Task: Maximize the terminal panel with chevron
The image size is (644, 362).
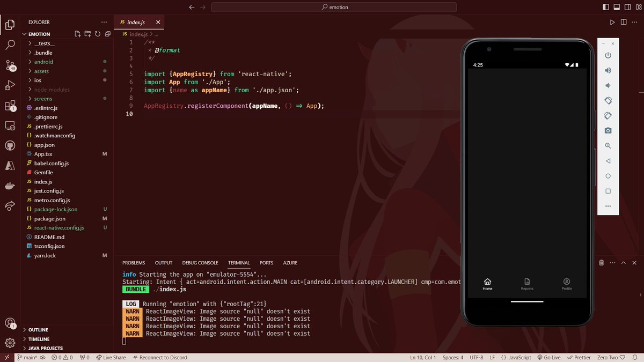Action: point(624,263)
